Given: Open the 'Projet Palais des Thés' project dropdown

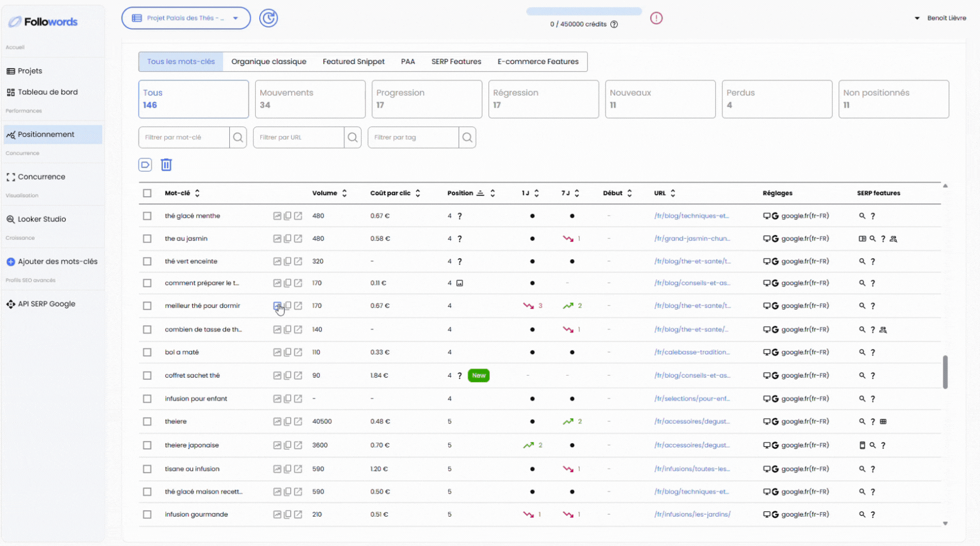Looking at the screenshot, I should [186, 18].
